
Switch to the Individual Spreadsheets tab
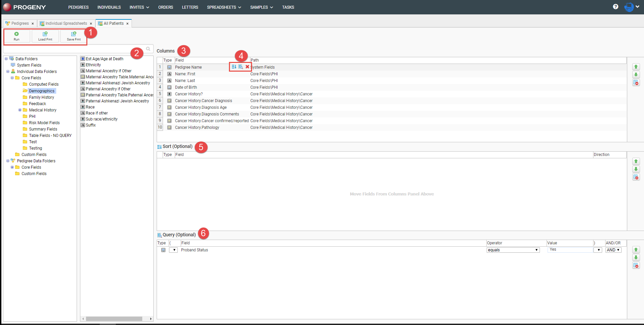(x=66, y=23)
